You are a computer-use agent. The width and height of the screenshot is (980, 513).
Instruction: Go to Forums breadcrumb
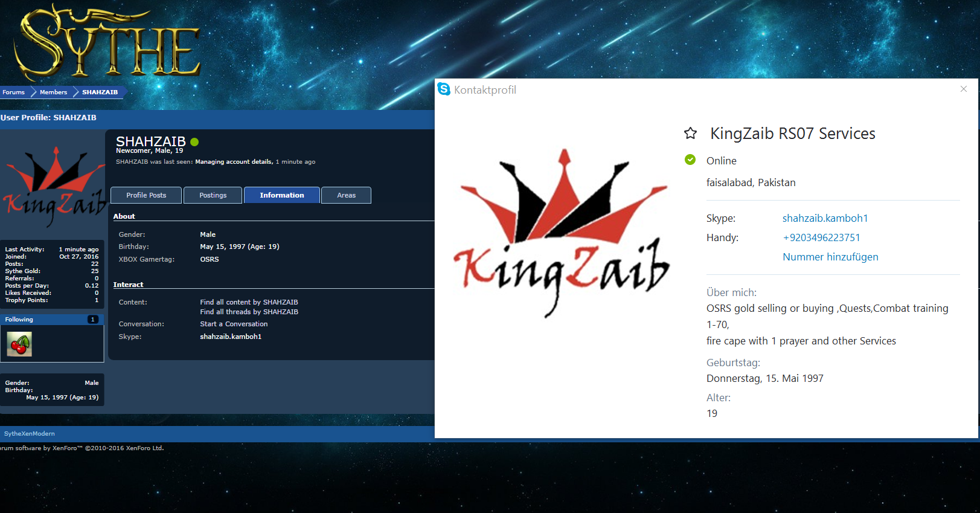tap(13, 92)
